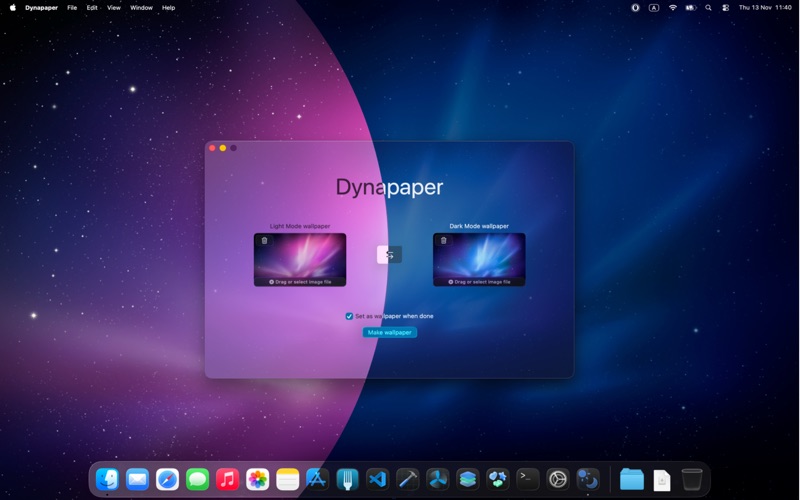
Task: Open the Downloads document stack in dock
Action: [x=662, y=480]
